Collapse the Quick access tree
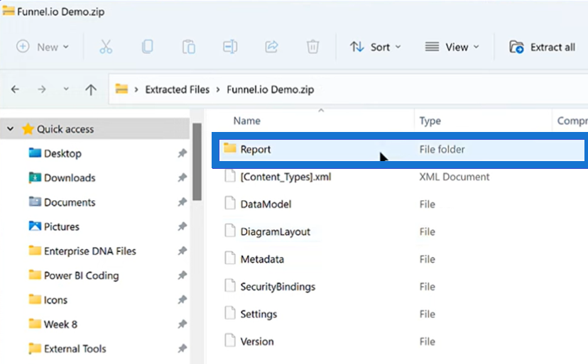 10,129
